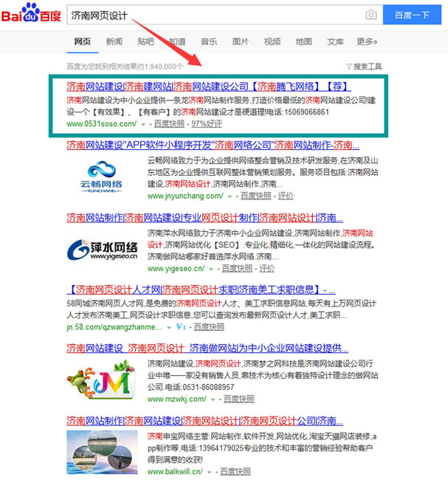Open the 地图 tab

pos(304,41)
